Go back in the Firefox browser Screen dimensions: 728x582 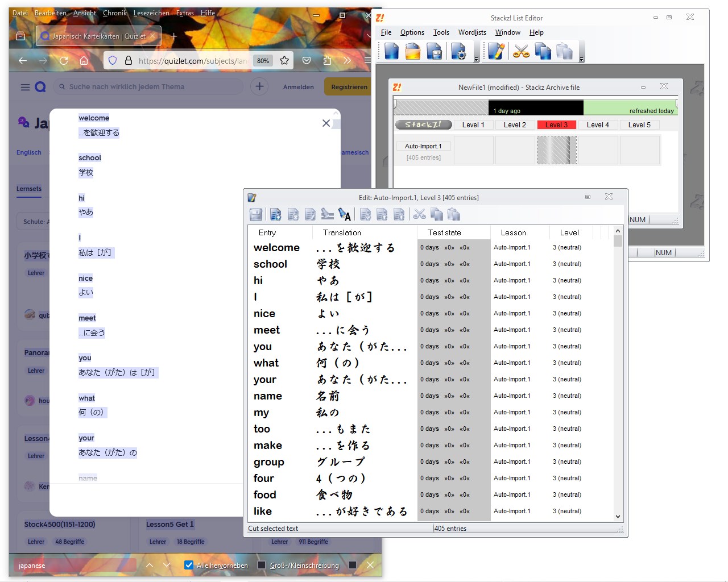coord(23,60)
